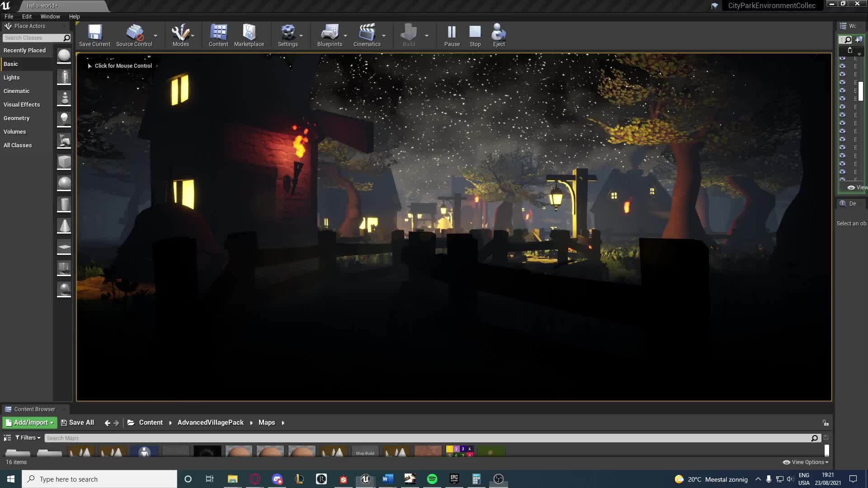Switch to the Lights category in Place Actors
868x488 pixels.
[x=11, y=77]
